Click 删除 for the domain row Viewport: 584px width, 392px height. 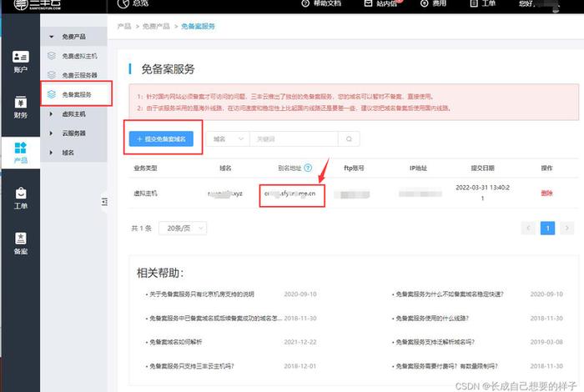tap(546, 193)
